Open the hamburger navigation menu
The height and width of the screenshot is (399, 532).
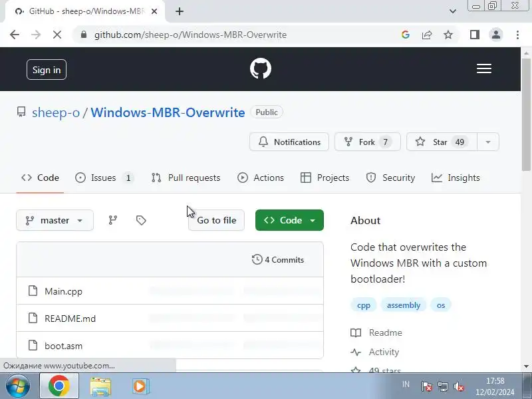[x=484, y=68]
